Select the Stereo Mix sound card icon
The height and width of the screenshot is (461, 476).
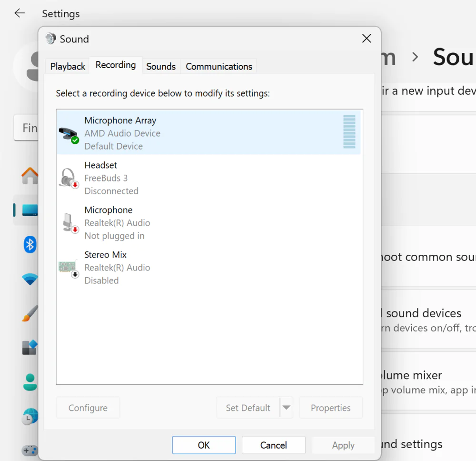[69, 268]
